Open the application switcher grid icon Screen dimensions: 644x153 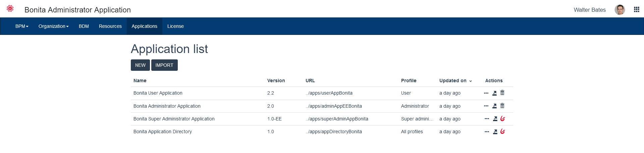(636, 10)
